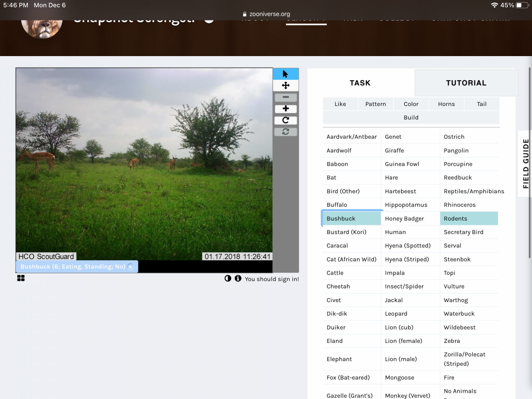Select the highlighted Rodents option
Screen dimensions: 532x399
tap(469, 219)
